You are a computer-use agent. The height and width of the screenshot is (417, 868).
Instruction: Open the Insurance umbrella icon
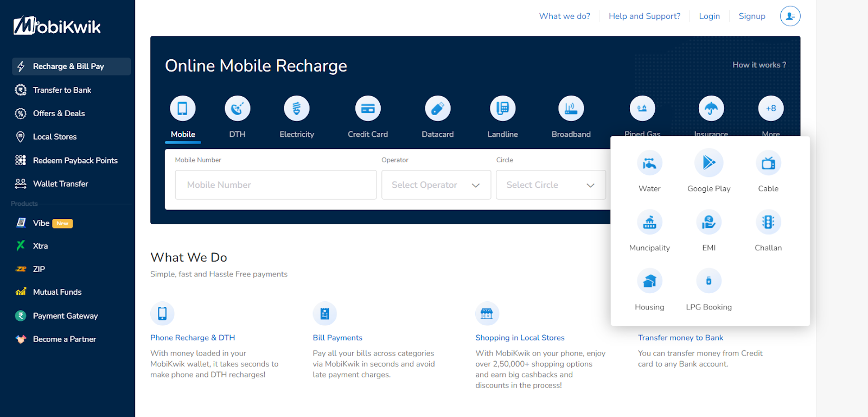[x=711, y=109]
